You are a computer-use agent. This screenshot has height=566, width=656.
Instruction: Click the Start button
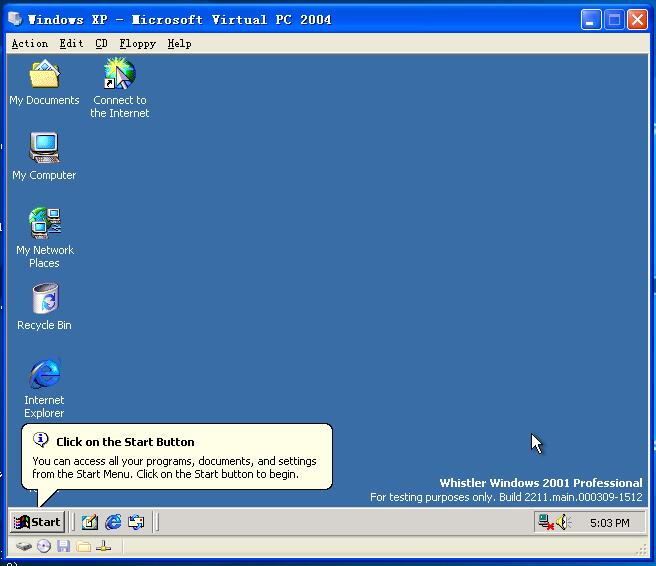tap(37, 522)
